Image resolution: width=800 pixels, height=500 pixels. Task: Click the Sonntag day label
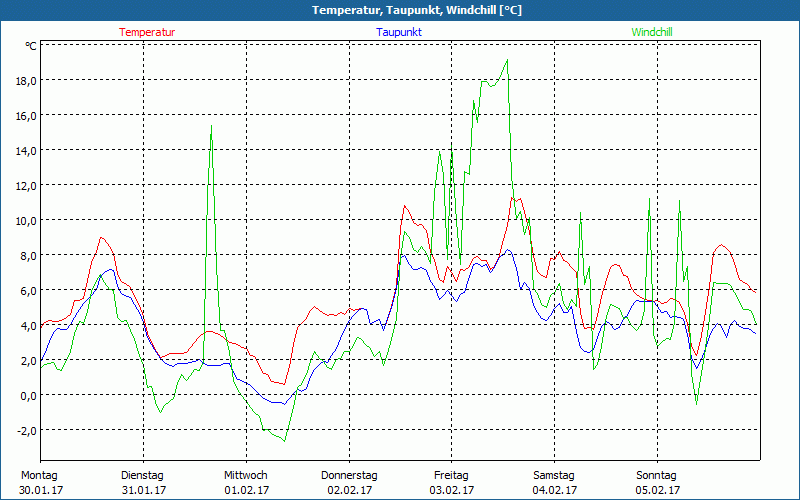656,476
